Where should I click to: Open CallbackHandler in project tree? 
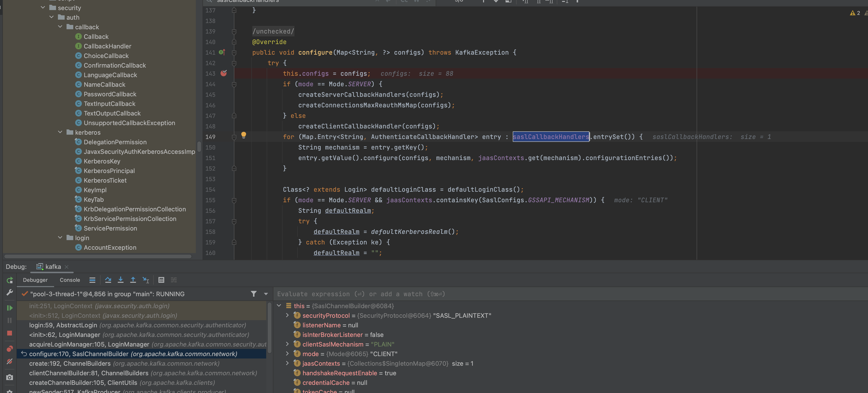(107, 46)
